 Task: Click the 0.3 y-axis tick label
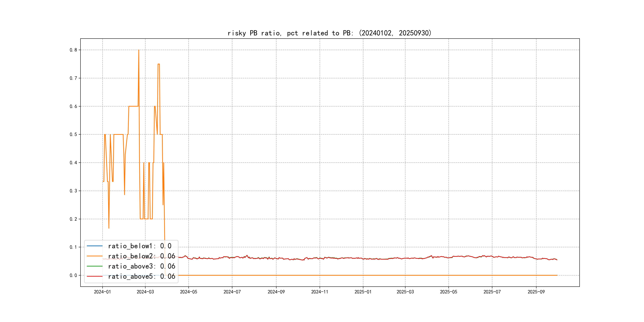(73, 191)
